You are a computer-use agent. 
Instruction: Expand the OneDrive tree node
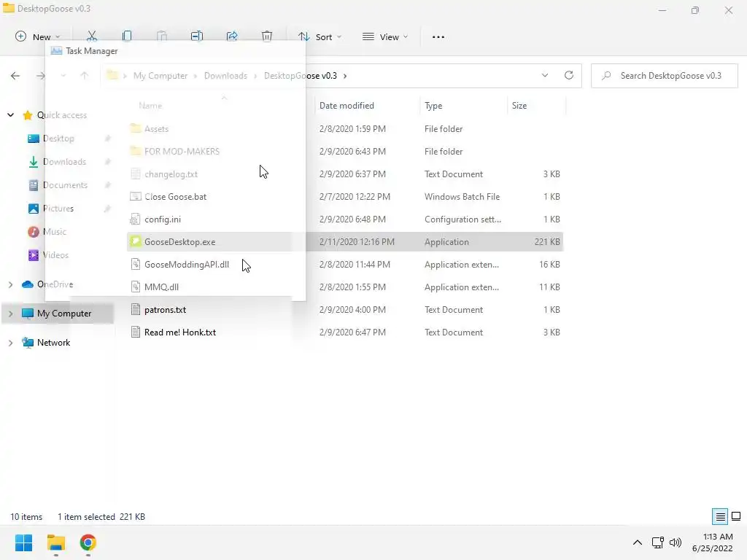point(10,284)
